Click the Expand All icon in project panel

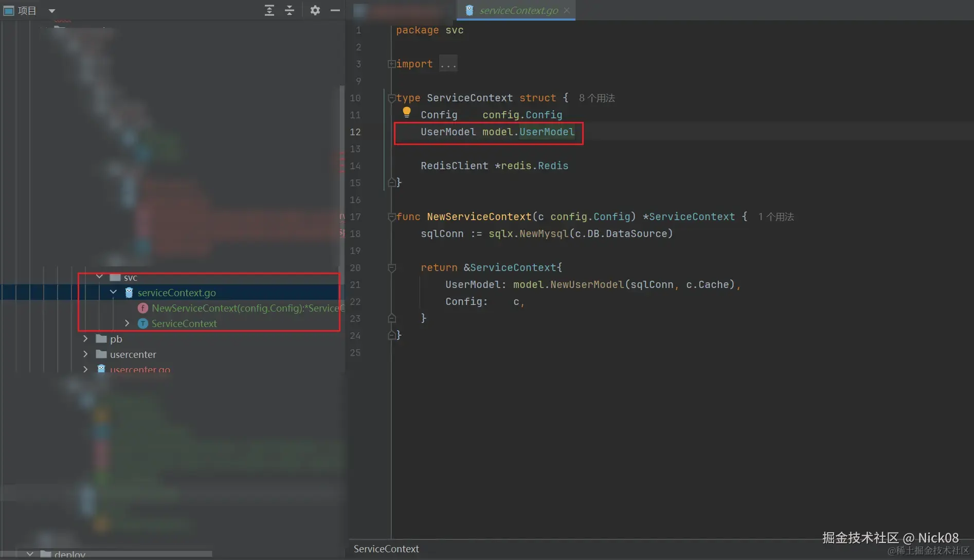[x=269, y=10]
